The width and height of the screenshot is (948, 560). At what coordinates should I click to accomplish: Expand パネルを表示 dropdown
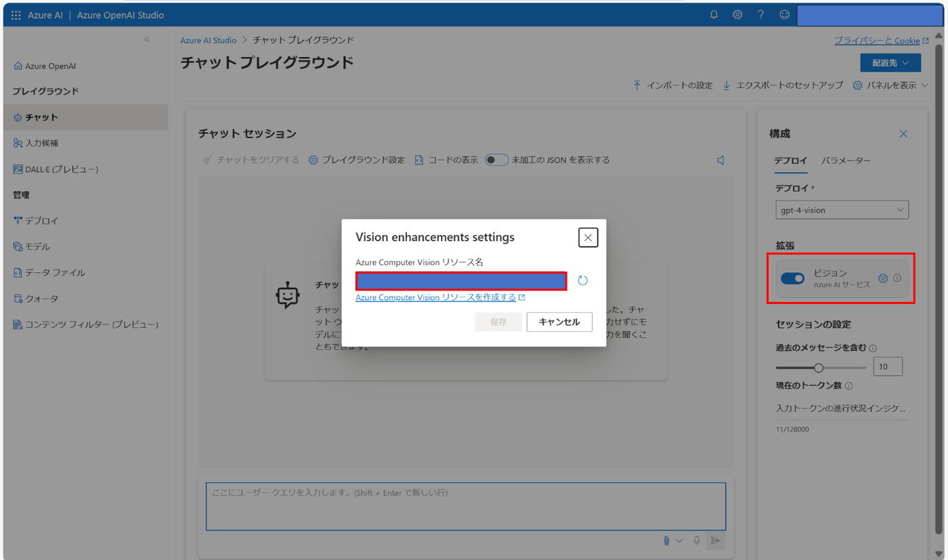(890, 85)
